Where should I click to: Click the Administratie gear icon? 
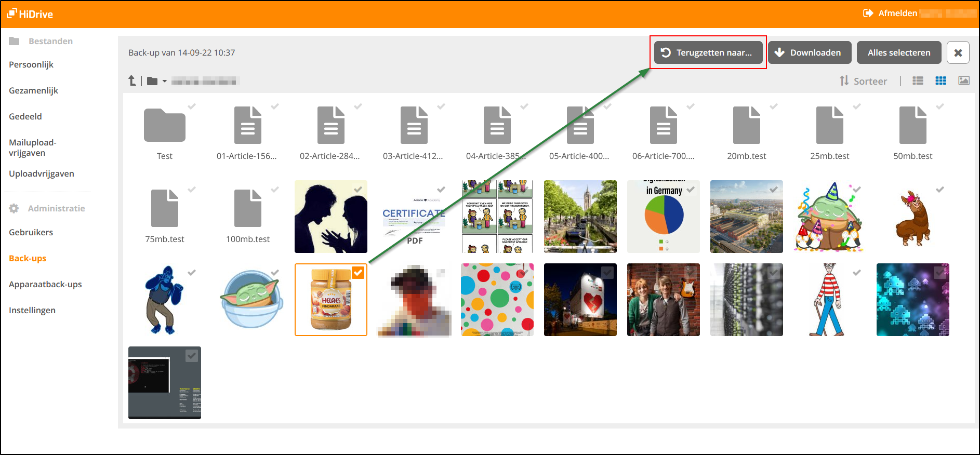[x=14, y=208]
